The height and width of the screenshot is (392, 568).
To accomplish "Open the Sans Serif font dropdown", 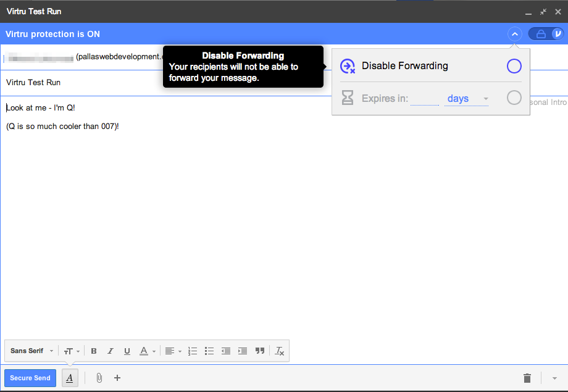I will [32, 351].
